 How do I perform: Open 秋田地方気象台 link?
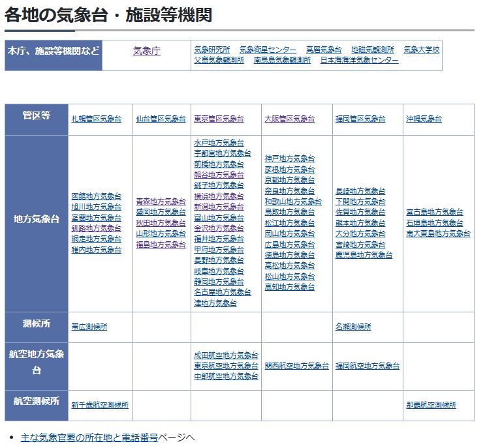161,223
